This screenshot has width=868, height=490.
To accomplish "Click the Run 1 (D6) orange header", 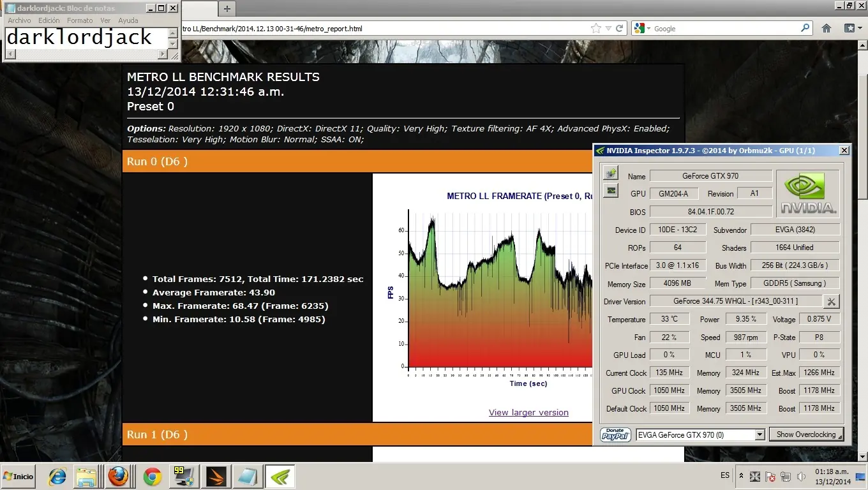I will pos(357,434).
